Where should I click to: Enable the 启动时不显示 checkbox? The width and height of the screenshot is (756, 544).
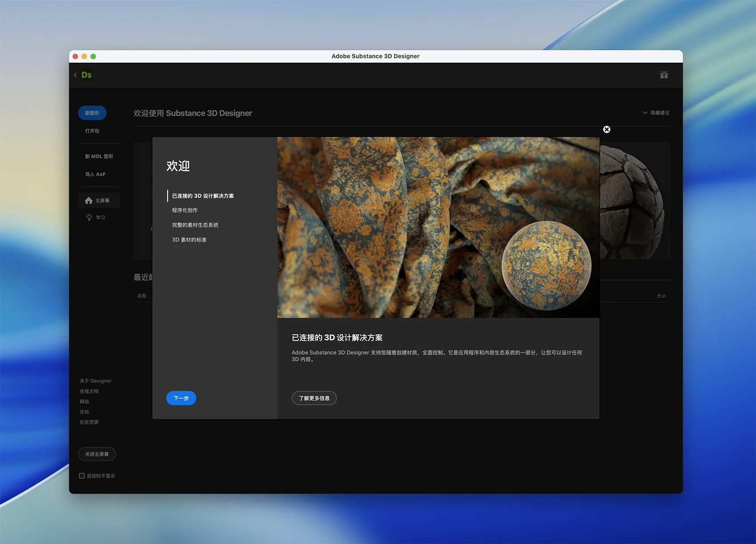82,476
